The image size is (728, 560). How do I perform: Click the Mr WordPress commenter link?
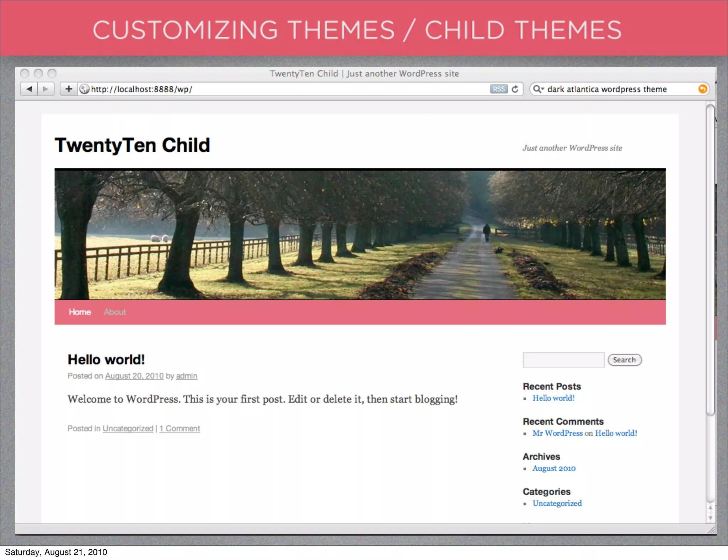click(x=557, y=433)
